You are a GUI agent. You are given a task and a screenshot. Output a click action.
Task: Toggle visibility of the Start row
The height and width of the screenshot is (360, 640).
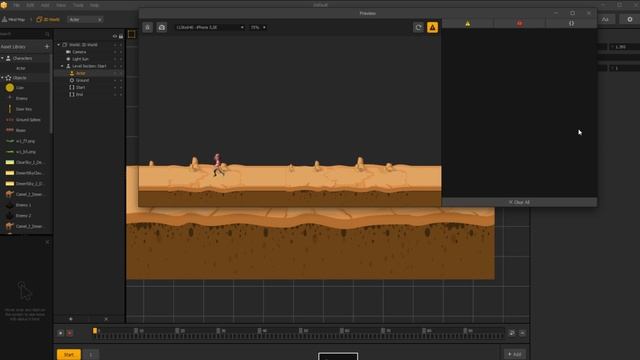point(115,87)
